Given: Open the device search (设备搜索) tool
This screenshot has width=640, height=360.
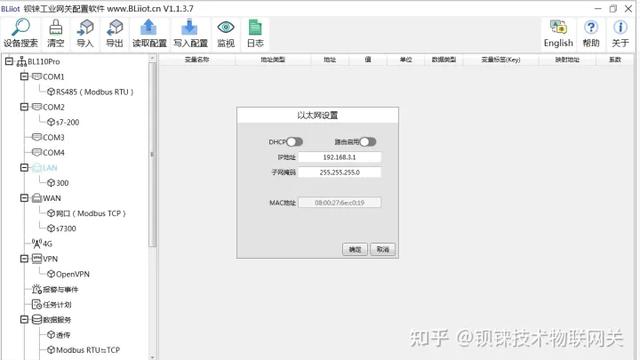Looking at the screenshot, I should [x=20, y=33].
